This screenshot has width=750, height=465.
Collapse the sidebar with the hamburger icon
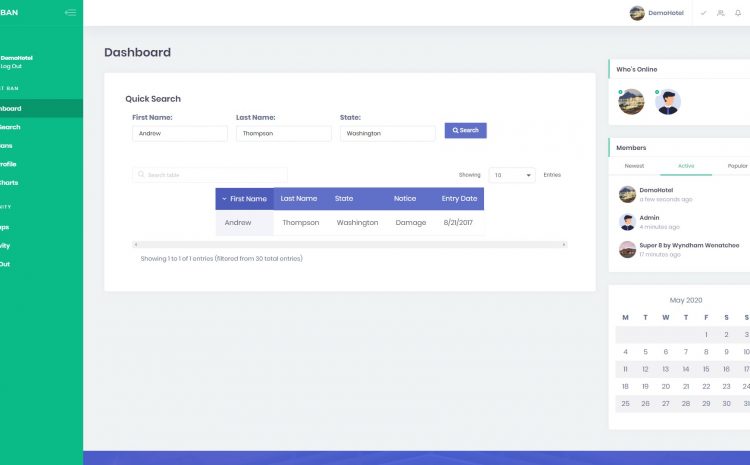[69, 12]
